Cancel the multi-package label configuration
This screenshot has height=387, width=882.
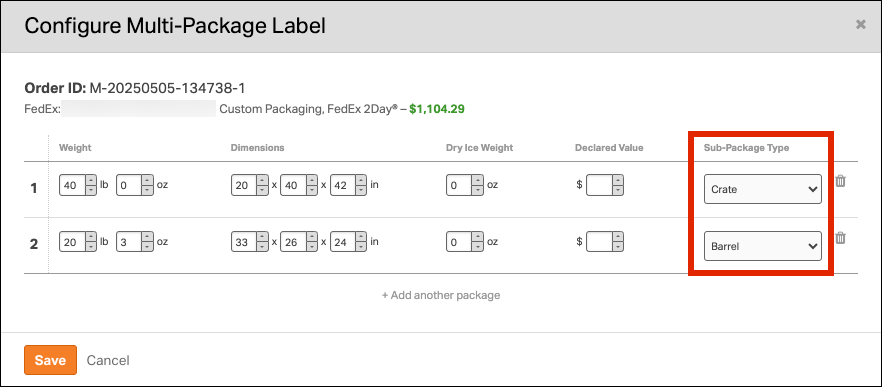click(108, 360)
